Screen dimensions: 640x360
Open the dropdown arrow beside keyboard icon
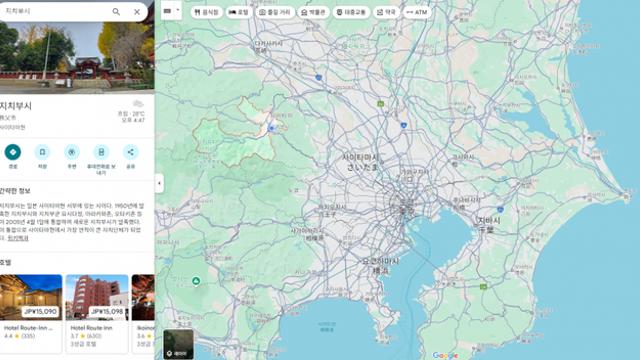(x=178, y=11)
